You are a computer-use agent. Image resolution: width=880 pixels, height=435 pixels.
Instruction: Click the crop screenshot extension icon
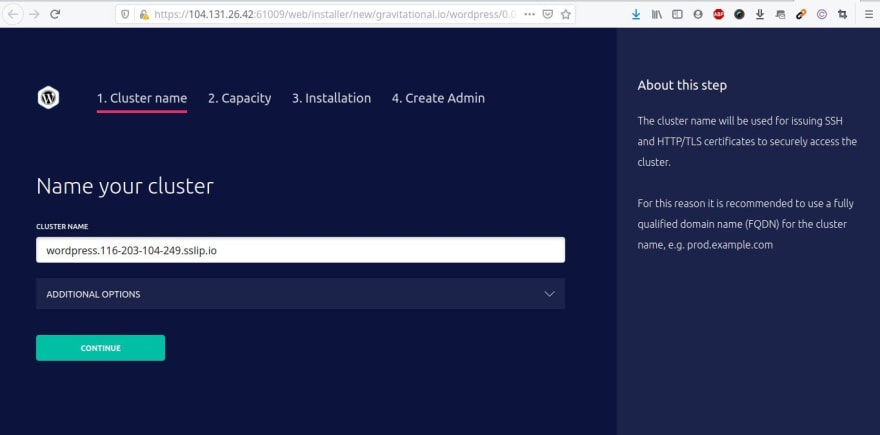click(x=842, y=15)
